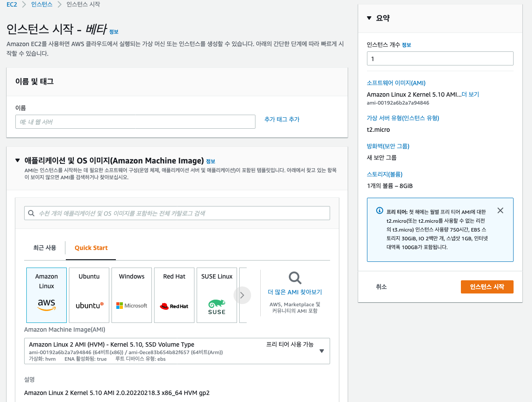Open 스토리지(볼륨) summary link

pyautogui.click(x=385, y=174)
